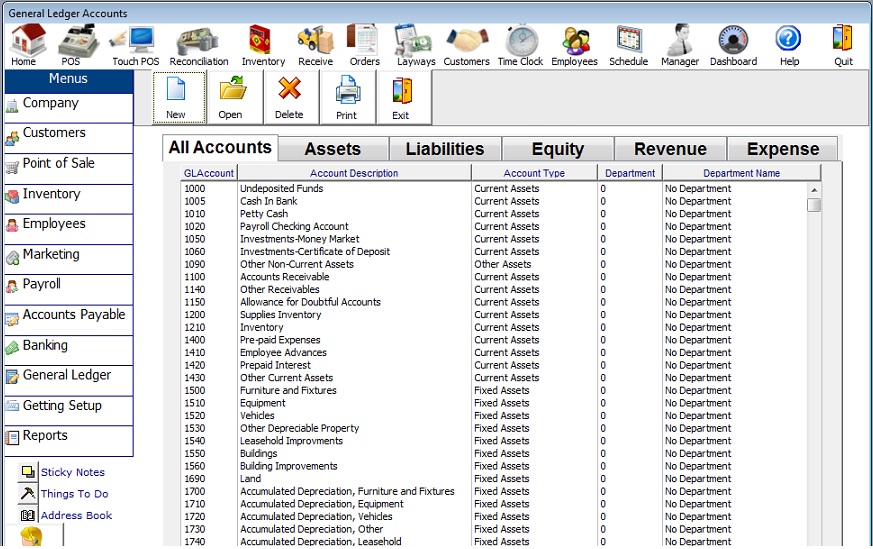The width and height of the screenshot is (873, 549).
Task: Open the Payroll sidebar menu
Action: (x=68, y=289)
